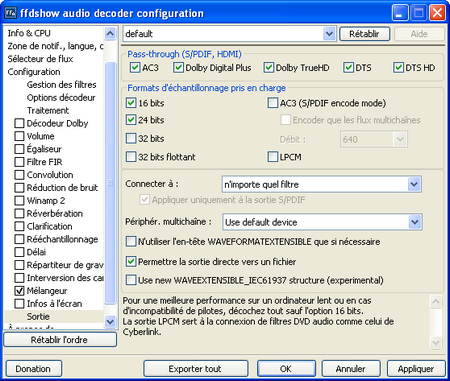
Task: Check the 32 bits flottant format
Action: pyautogui.click(x=131, y=157)
